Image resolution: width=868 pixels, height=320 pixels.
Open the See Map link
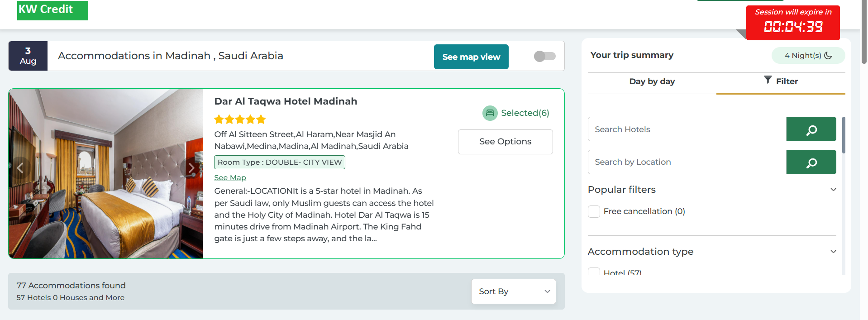click(x=230, y=178)
